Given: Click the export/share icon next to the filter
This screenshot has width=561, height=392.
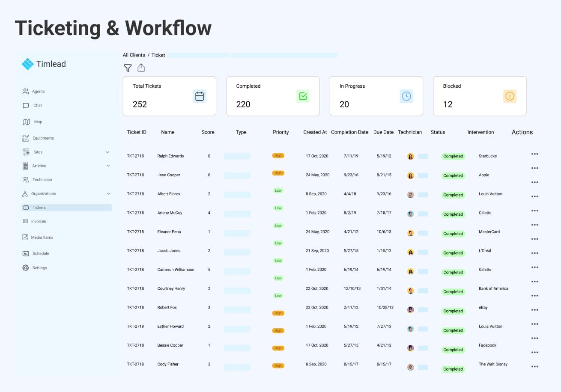Looking at the screenshot, I should click(x=141, y=68).
